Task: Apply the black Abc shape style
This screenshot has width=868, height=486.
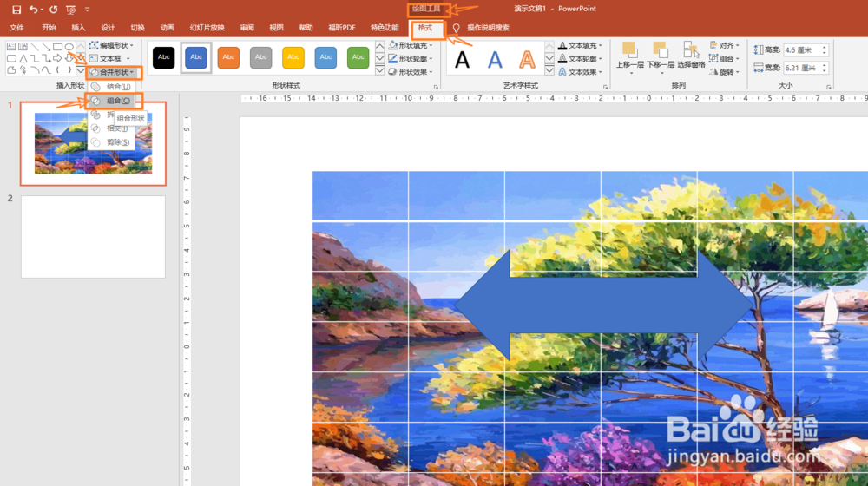Action: 164,57
